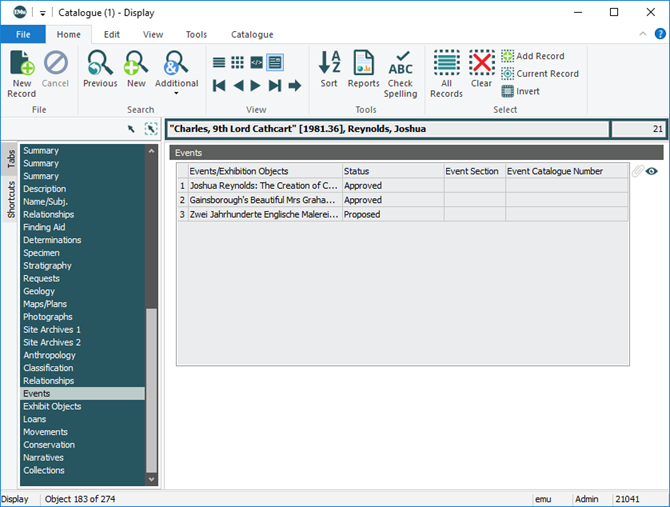Open the File menu

point(23,34)
